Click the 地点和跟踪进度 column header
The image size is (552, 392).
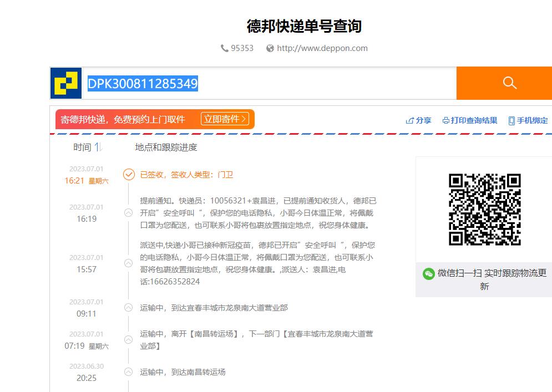click(166, 147)
